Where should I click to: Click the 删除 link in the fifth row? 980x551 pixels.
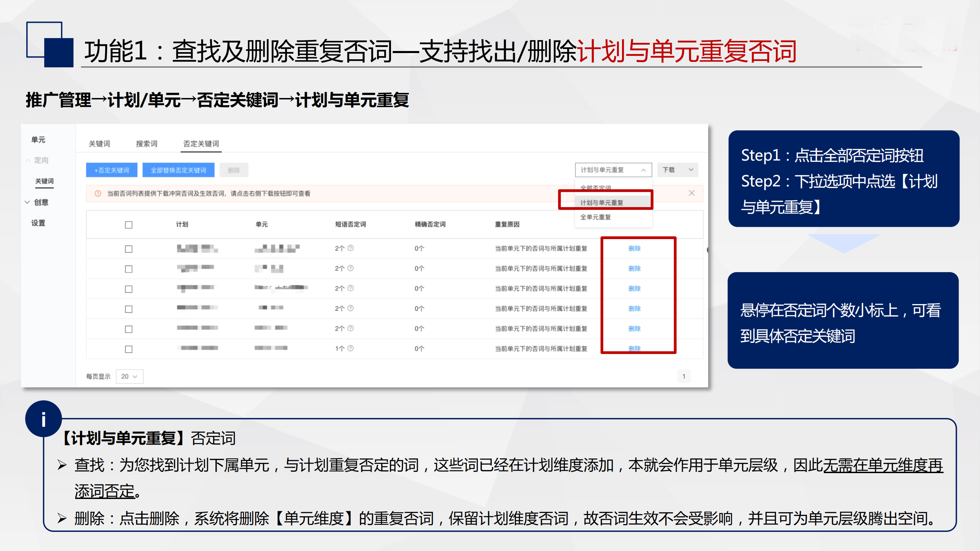coord(635,329)
